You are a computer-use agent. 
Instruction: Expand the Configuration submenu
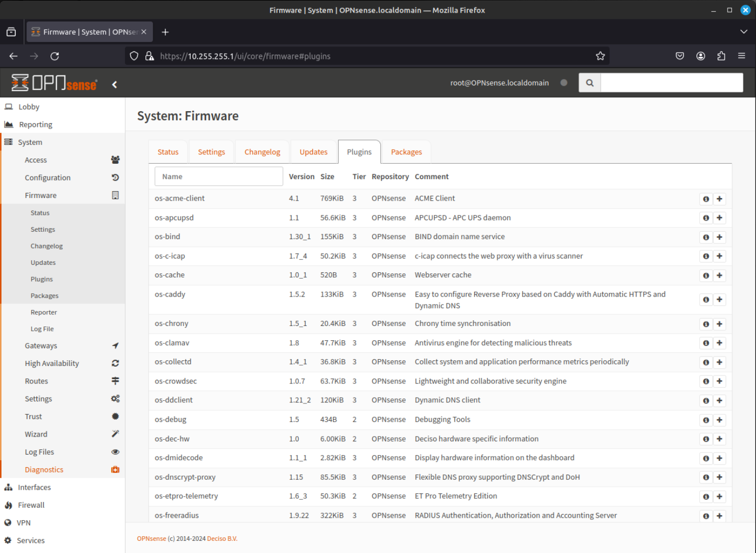pyautogui.click(x=63, y=178)
